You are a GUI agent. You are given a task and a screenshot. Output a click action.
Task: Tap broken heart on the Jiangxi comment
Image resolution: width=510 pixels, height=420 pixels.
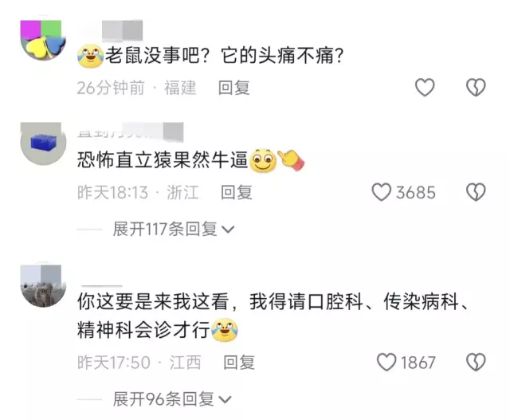[x=476, y=362]
